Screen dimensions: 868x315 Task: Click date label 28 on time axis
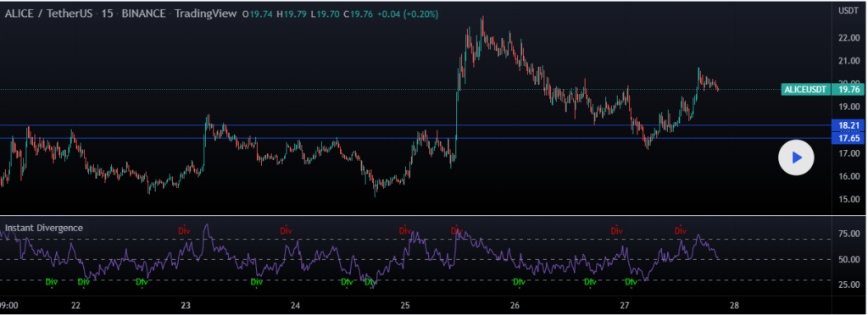pyautogui.click(x=734, y=305)
